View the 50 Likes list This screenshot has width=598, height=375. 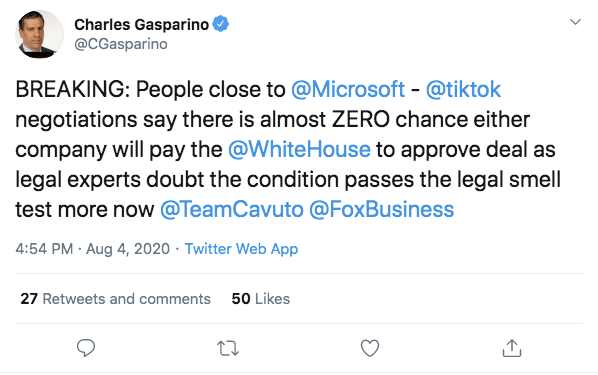(261, 299)
